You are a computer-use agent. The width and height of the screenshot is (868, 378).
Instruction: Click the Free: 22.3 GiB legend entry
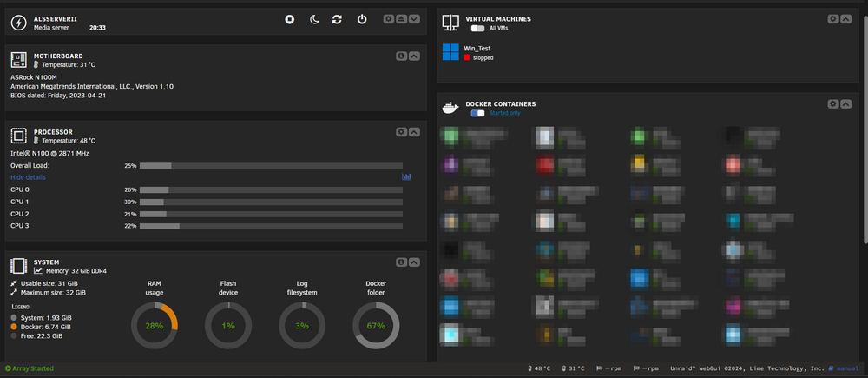(36, 336)
